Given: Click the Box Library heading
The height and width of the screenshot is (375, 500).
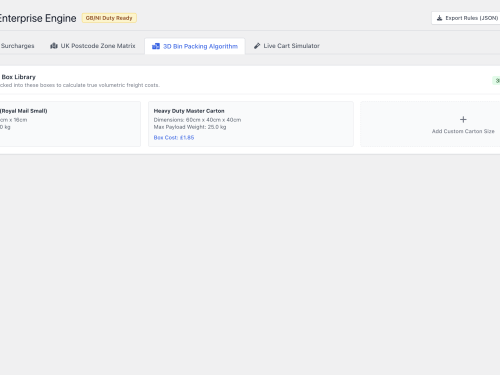Looking at the screenshot, I should pos(18,77).
